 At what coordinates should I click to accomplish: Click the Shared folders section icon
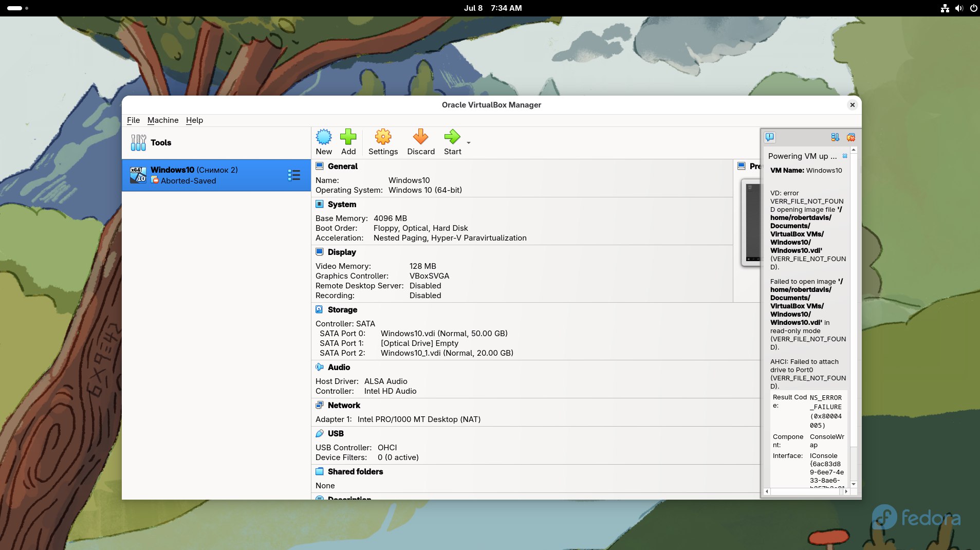click(x=319, y=471)
